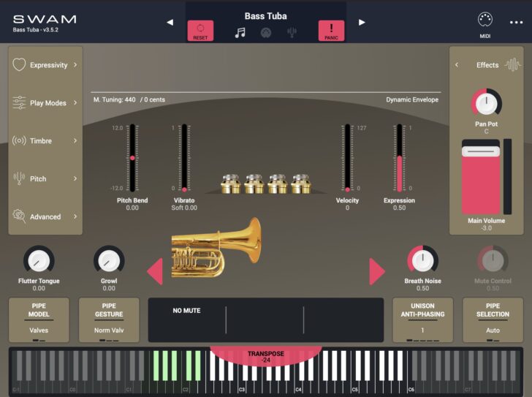Click the red RESET button
The image size is (532, 397).
coord(200,31)
